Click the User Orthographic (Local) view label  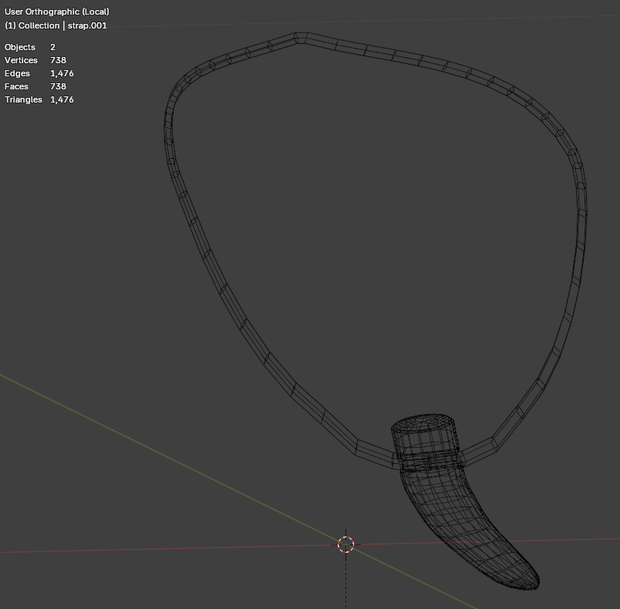[x=57, y=11]
